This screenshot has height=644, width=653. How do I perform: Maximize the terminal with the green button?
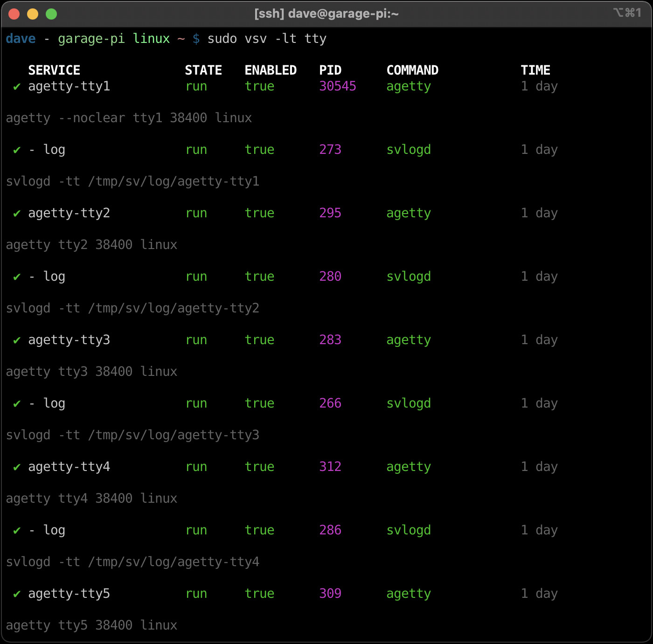click(x=51, y=14)
